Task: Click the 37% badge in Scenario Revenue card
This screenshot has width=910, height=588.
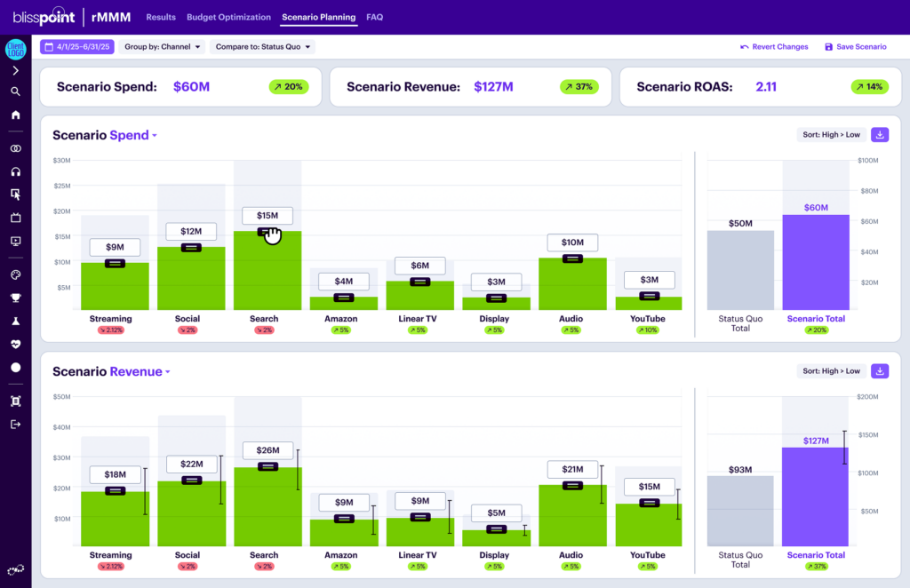Action: pos(579,87)
